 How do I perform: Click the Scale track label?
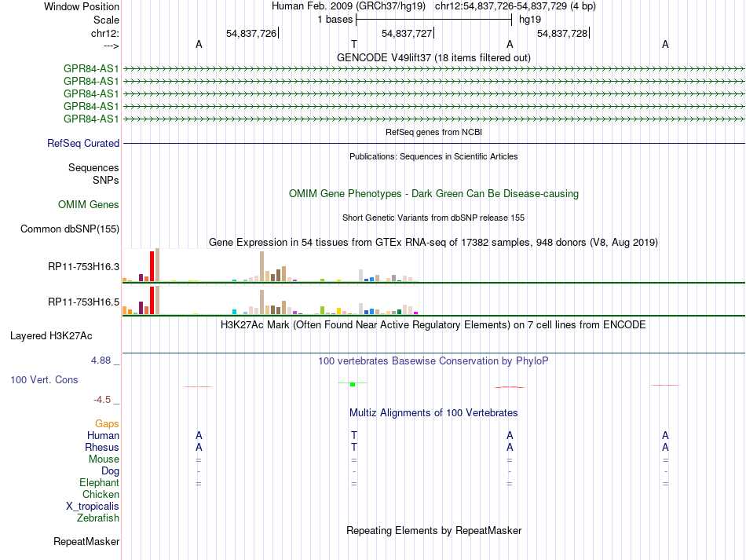click(x=106, y=20)
